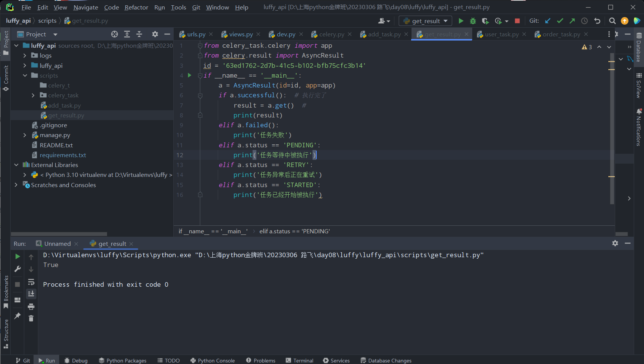Open recent tabs list three dots

coord(609,34)
